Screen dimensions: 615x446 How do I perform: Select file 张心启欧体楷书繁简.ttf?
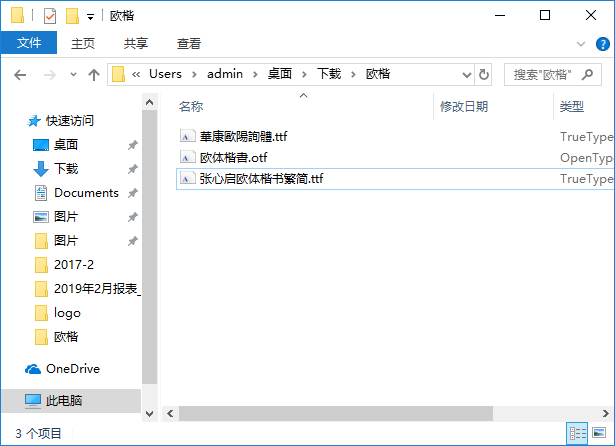[261, 179]
